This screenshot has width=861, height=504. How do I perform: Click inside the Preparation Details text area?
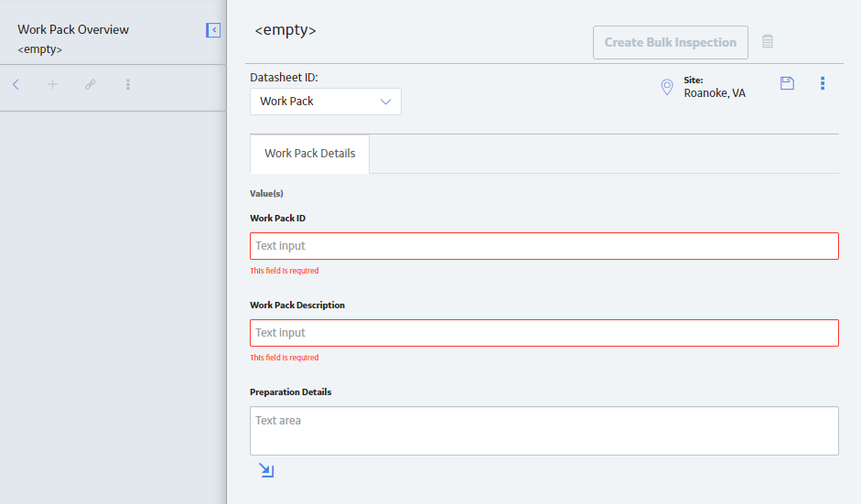point(544,431)
